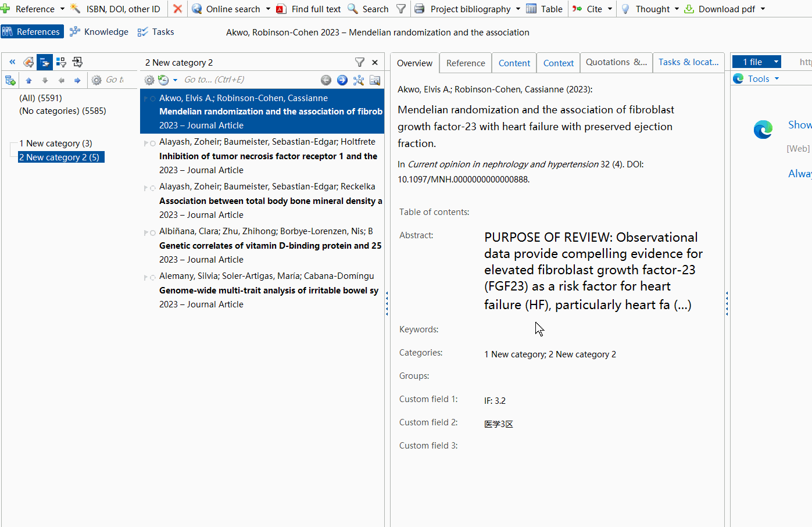Select Association between total body bone mineral reference
Viewport: 812px width, 527px height.
tap(262, 200)
